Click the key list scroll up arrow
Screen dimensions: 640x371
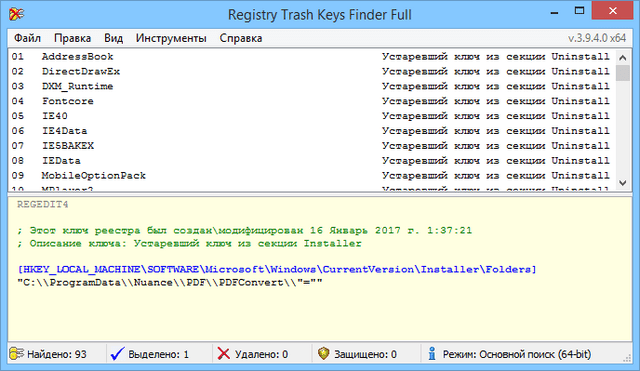pyautogui.click(x=622, y=58)
